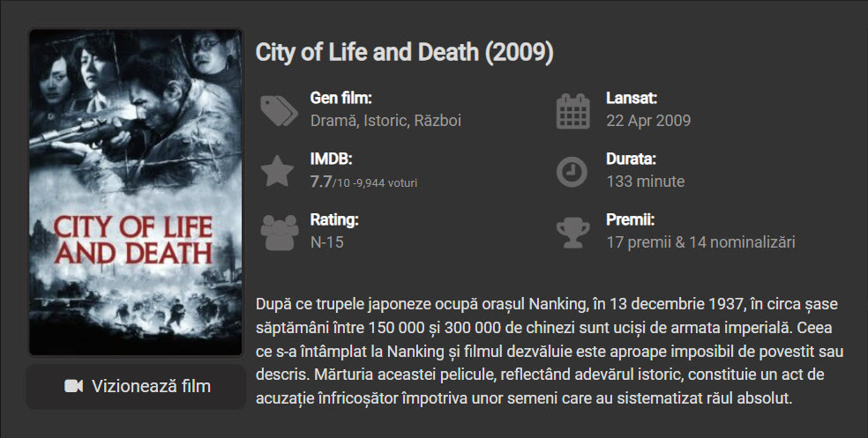Click the IMDB star icon
Screen dimensions: 868x438
[278, 171]
